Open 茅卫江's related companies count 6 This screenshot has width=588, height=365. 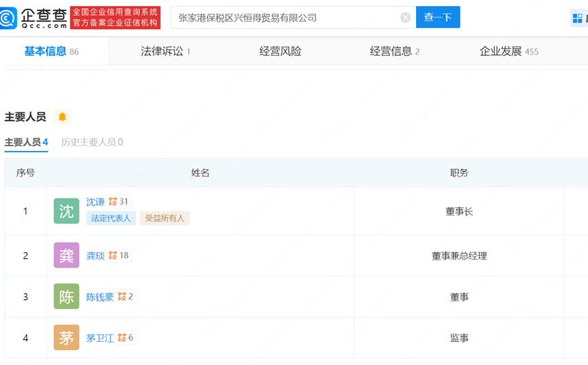(x=125, y=338)
